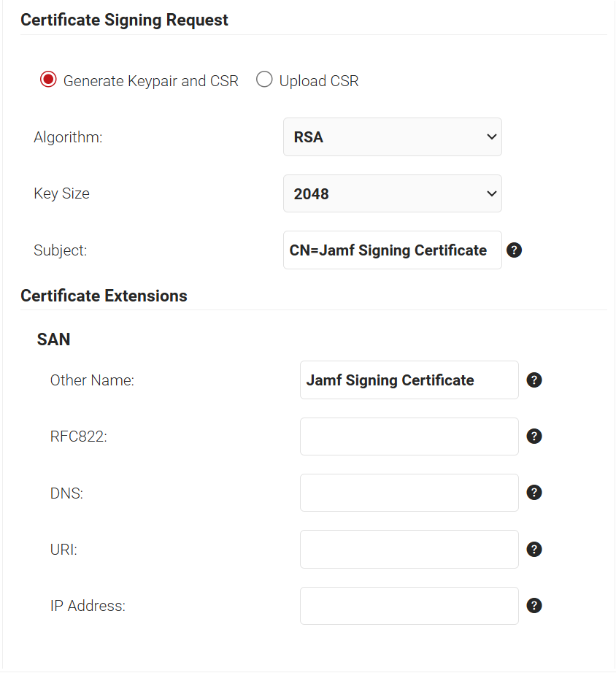
Task: Click the Certificate Signing Request heading
Action: 124,20
